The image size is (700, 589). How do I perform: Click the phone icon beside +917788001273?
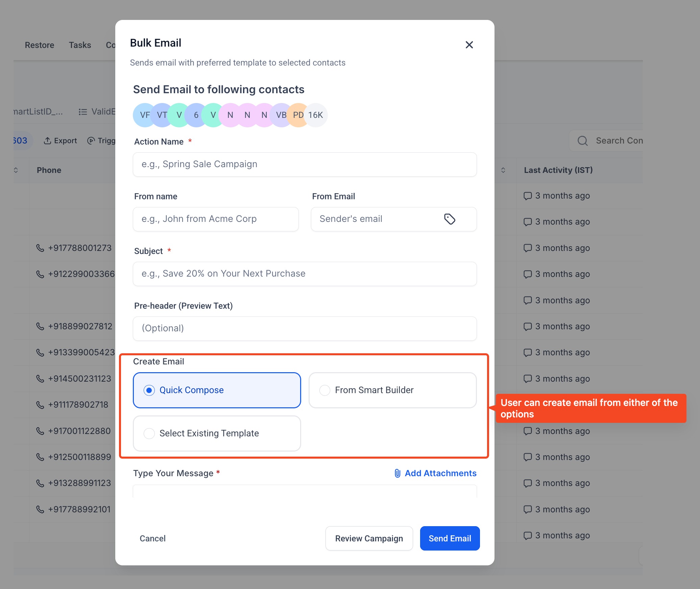coord(40,248)
